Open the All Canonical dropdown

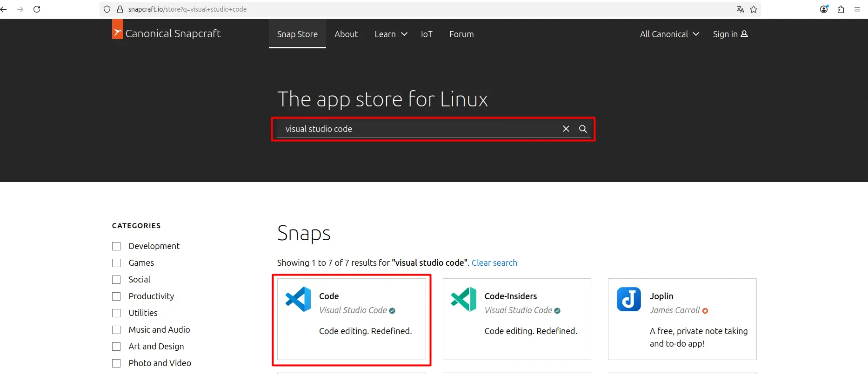click(x=669, y=34)
